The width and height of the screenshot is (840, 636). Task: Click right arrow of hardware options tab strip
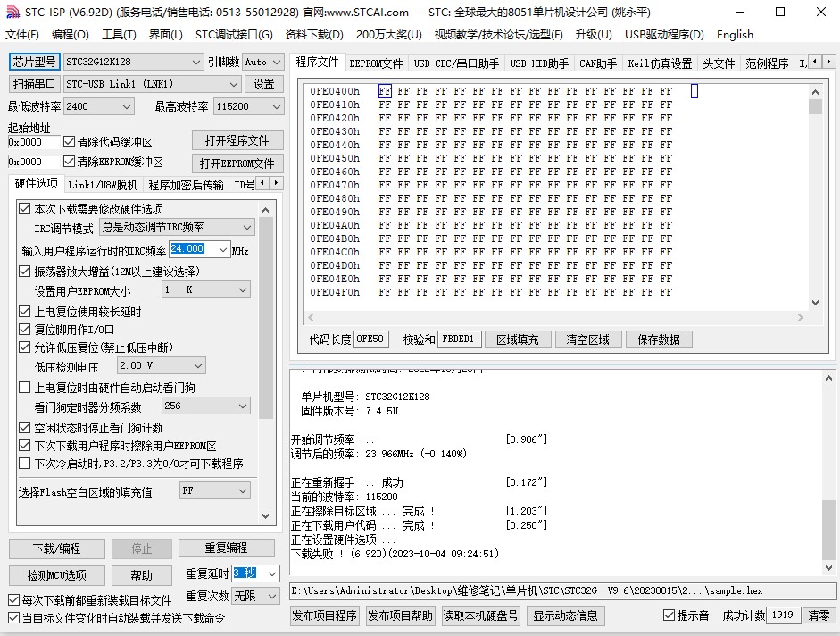[x=276, y=183]
